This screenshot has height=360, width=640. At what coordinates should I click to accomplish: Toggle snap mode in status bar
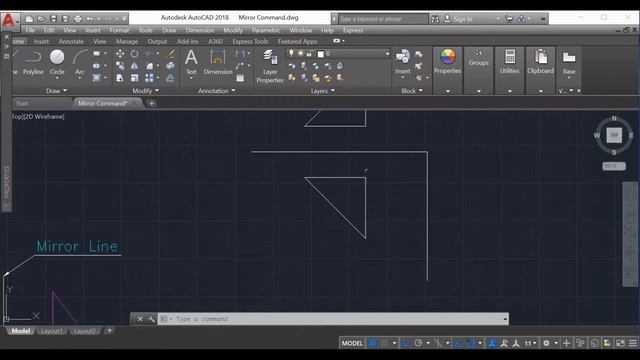tap(384, 343)
